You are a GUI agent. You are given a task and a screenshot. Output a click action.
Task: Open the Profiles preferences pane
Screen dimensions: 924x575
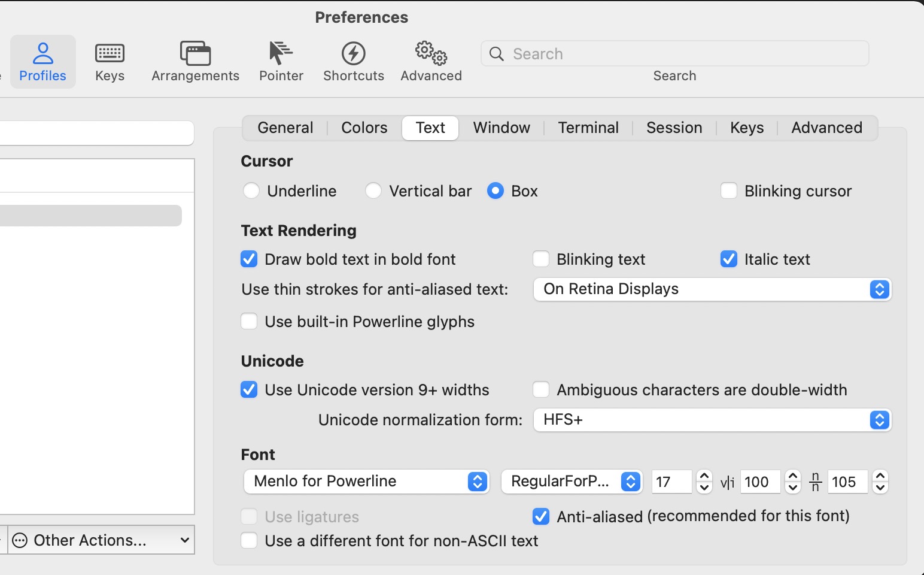pos(42,62)
